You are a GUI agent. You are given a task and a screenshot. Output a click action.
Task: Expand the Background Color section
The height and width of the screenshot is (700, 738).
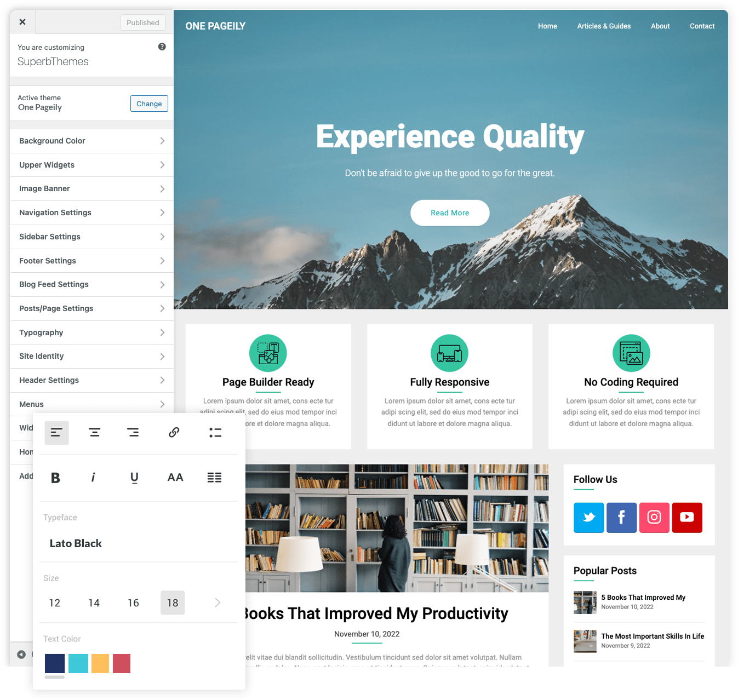(x=91, y=141)
